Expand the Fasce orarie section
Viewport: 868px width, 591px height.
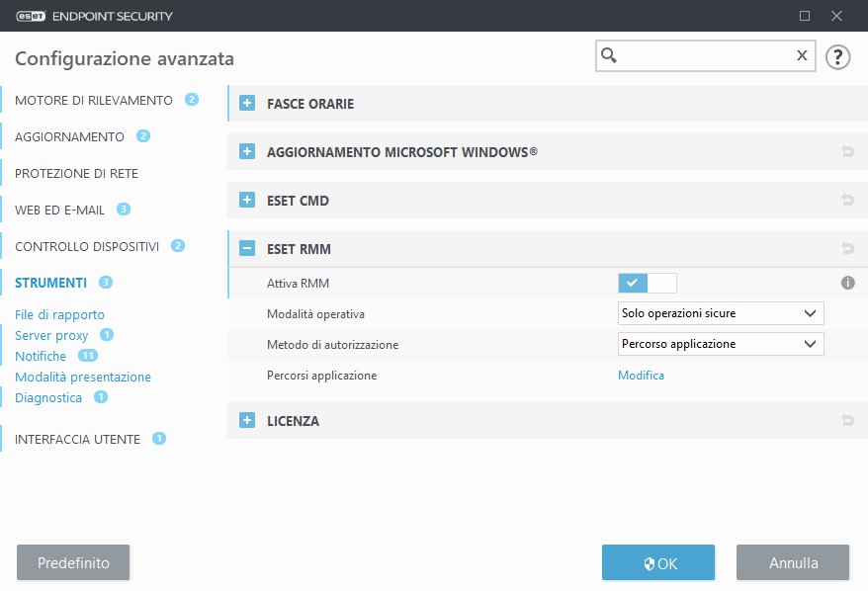247,103
